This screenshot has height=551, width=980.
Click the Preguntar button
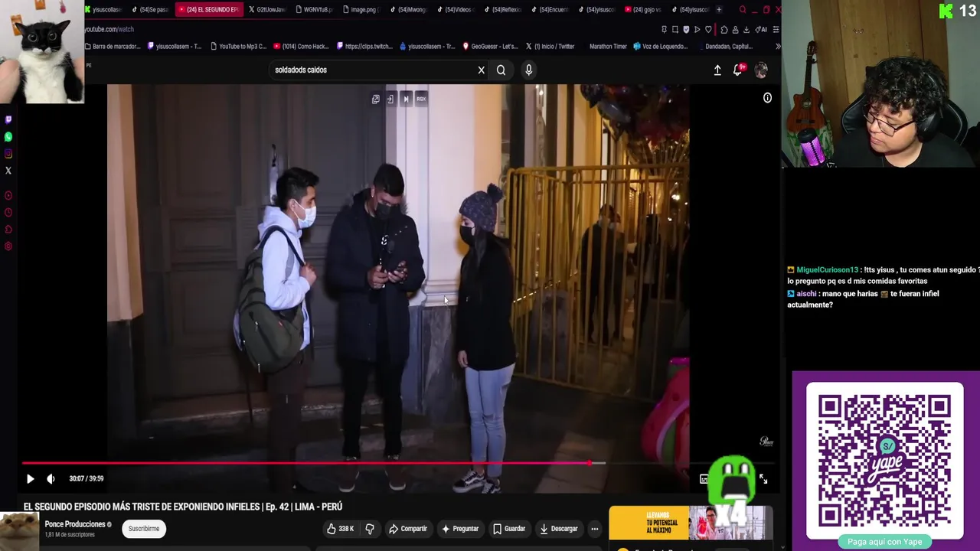tap(460, 529)
